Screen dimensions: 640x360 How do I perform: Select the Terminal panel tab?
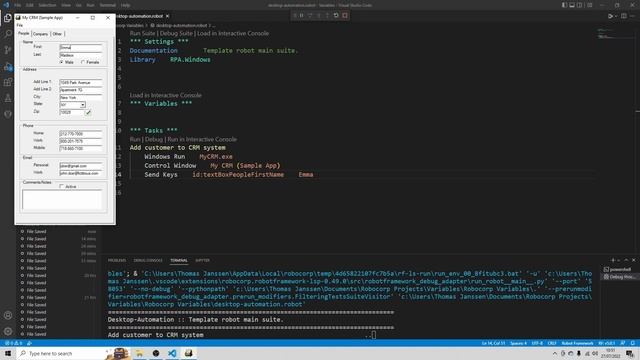tap(179, 260)
